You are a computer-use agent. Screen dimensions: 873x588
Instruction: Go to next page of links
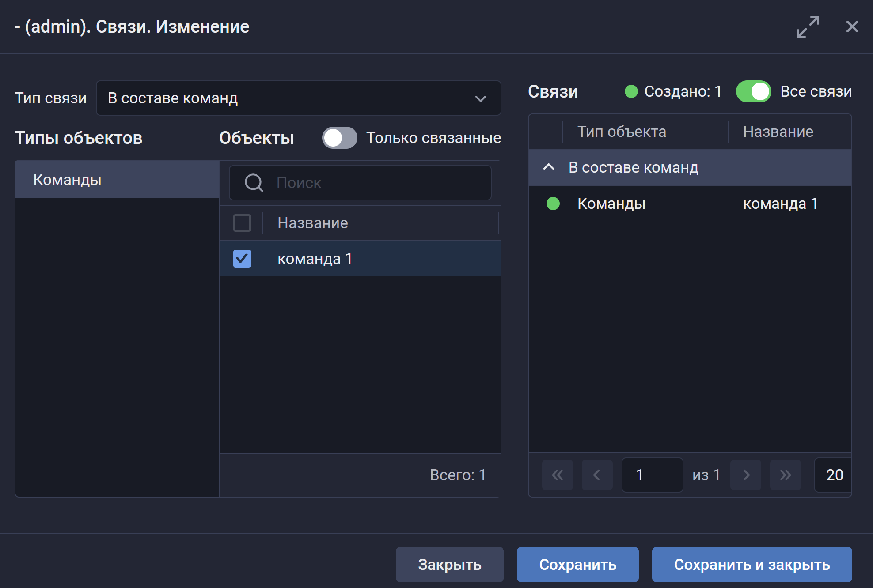746,475
